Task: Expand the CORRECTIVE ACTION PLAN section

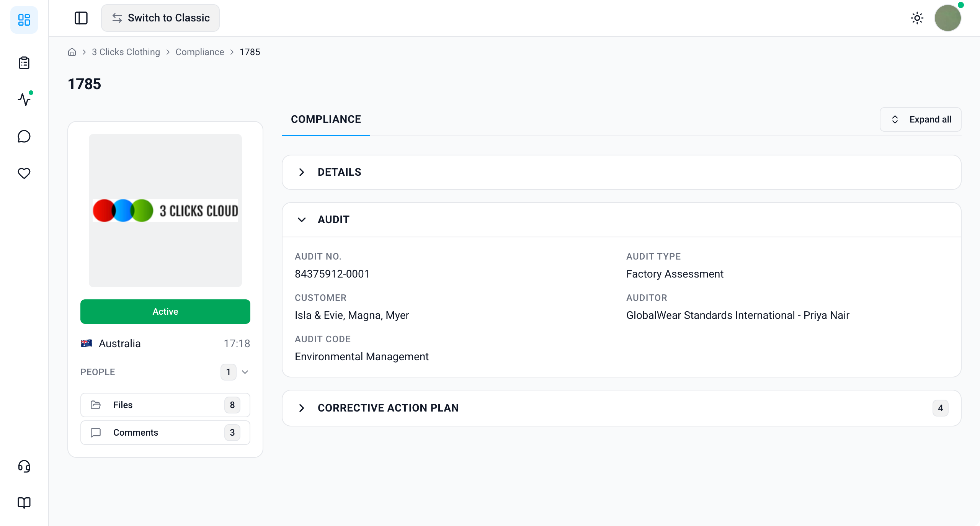Action: click(x=622, y=408)
